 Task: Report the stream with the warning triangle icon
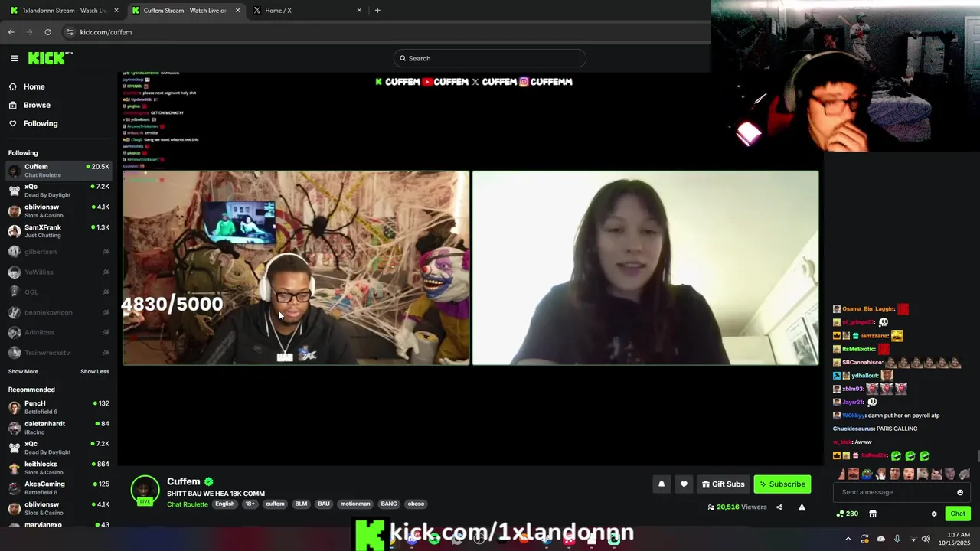(x=802, y=507)
